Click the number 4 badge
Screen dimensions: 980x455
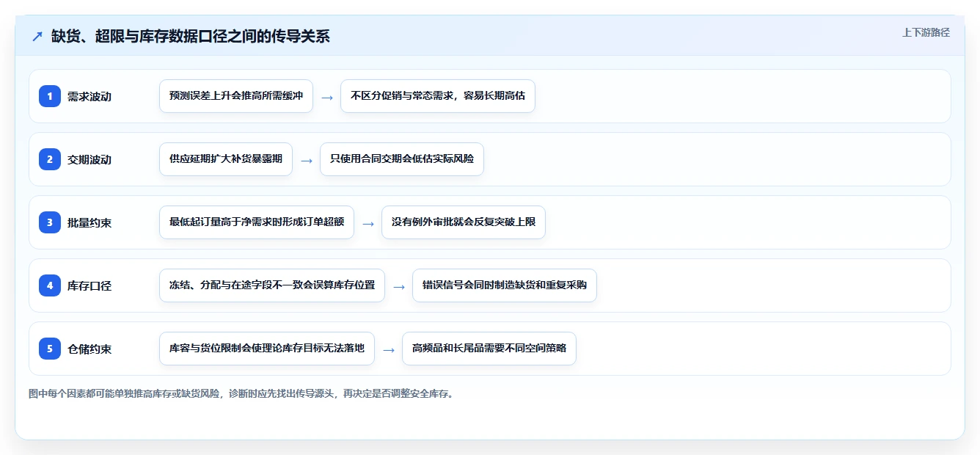click(x=50, y=285)
